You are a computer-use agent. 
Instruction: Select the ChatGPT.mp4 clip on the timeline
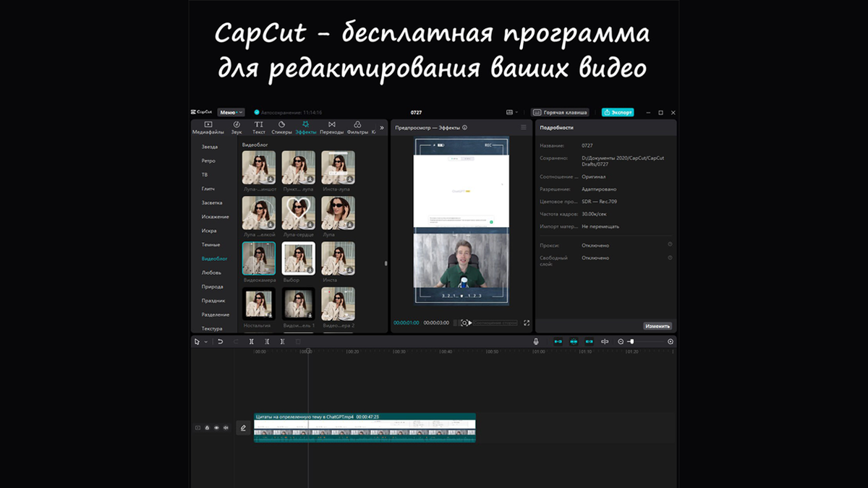tap(365, 428)
